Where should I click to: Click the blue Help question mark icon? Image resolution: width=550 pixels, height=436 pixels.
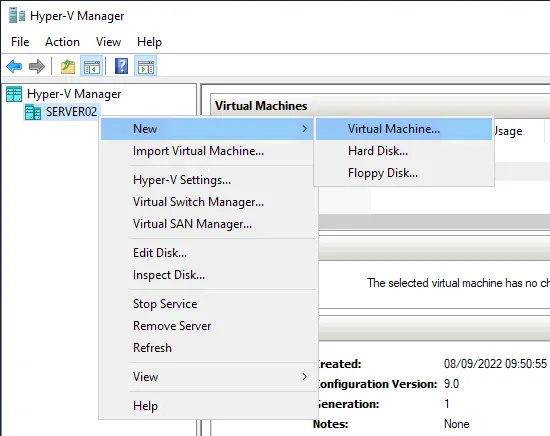[x=121, y=66]
